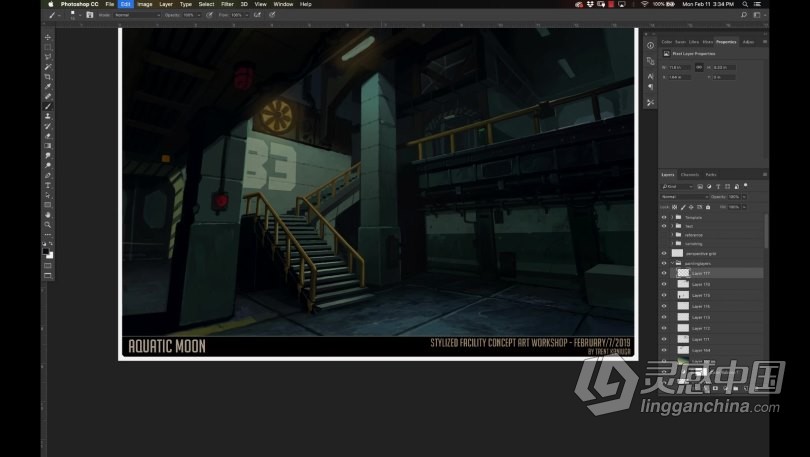Toggle visibility of Layer 117
The width and height of the screenshot is (810, 457).
point(664,273)
